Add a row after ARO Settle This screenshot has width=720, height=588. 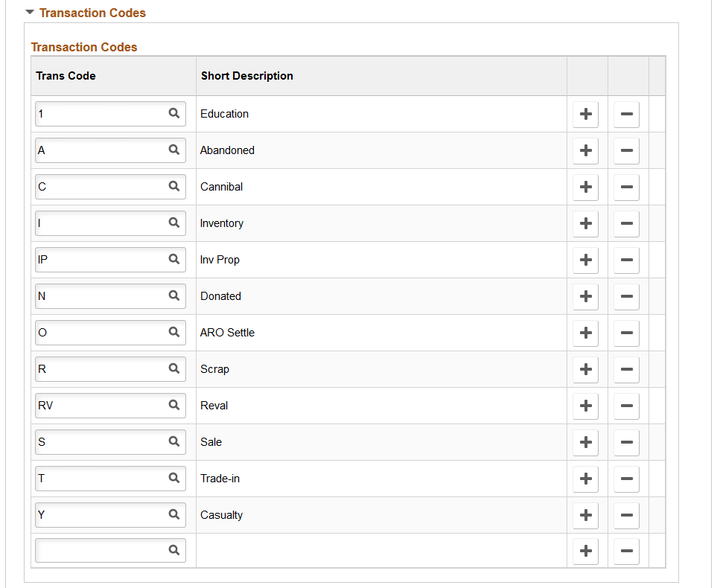click(x=585, y=333)
